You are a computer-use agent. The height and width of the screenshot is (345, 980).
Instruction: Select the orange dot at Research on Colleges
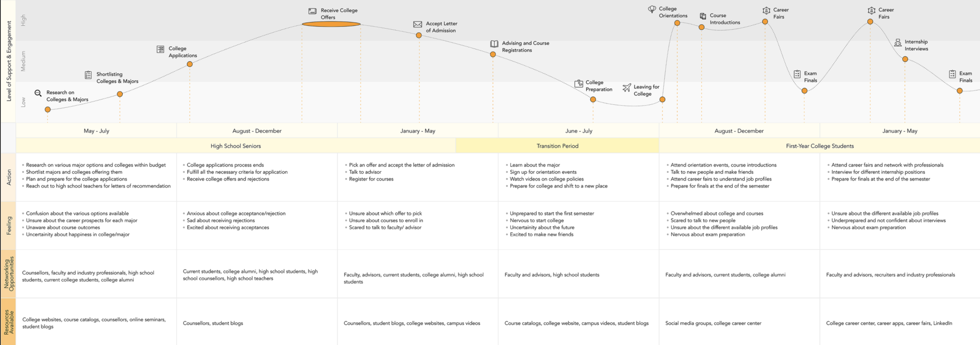48,110
